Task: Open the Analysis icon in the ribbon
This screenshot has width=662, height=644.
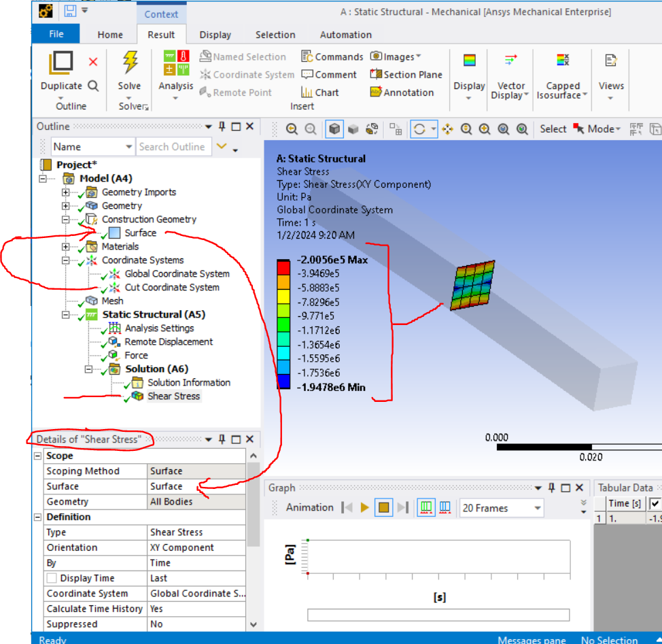Action: (x=176, y=63)
